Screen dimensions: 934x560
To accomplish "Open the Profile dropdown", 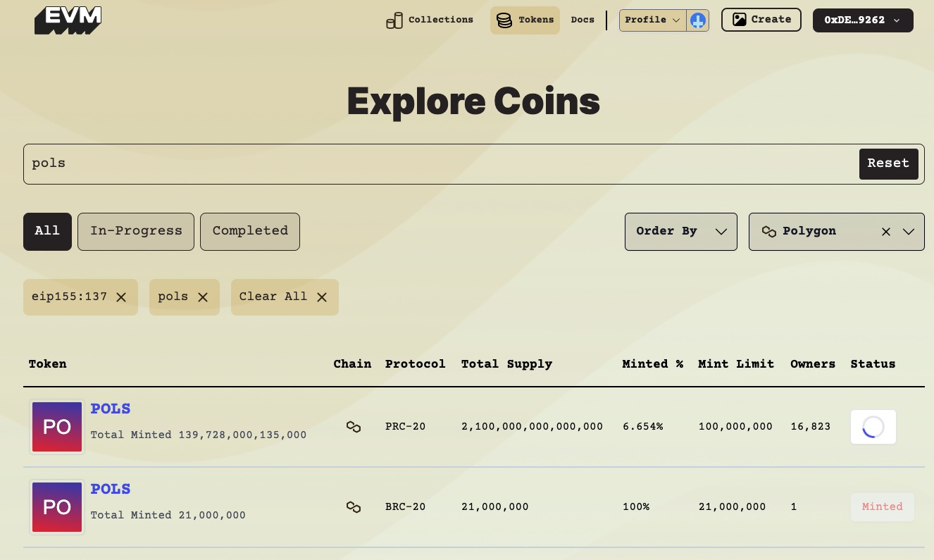I will pyautogui.click(x=652, y=20).
